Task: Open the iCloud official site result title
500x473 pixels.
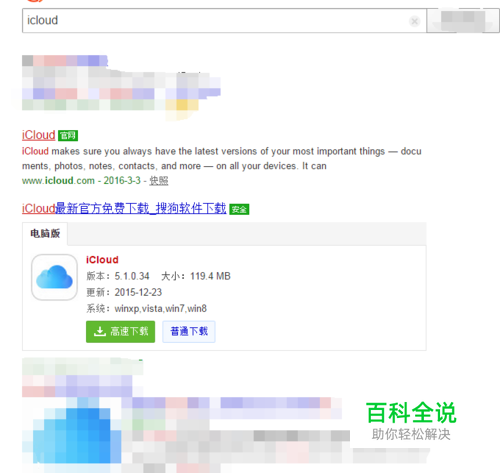Action: click(38, 135)
